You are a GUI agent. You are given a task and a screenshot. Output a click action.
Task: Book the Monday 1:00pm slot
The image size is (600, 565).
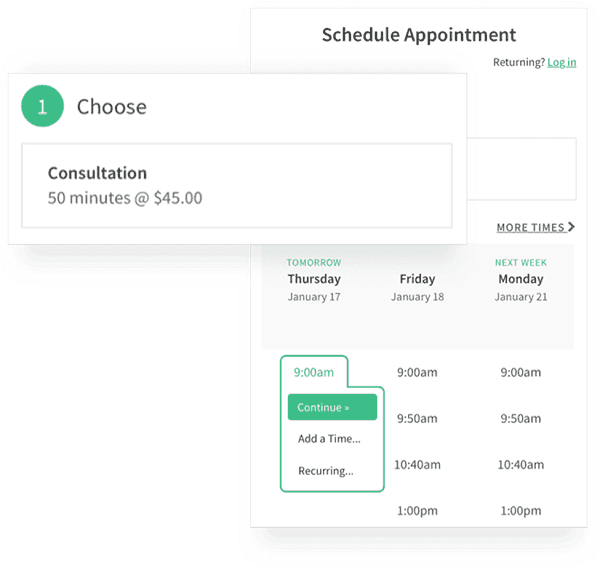520,510
